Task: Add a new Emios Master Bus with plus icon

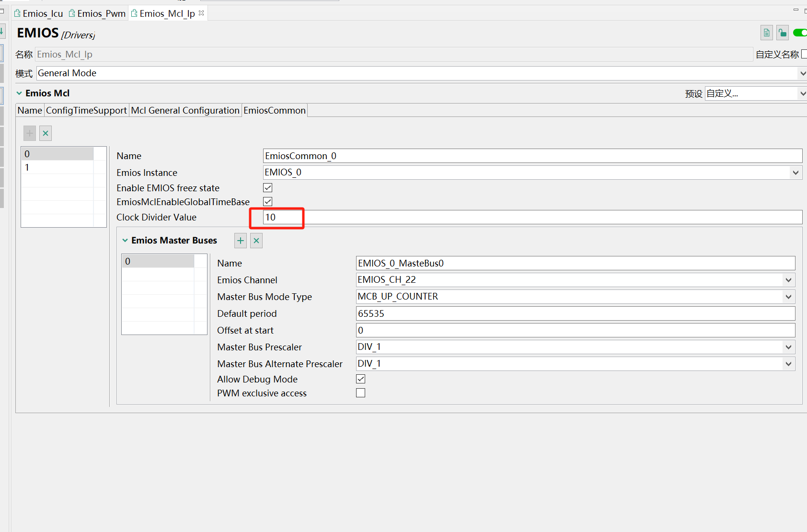Action: click(241, 241)
